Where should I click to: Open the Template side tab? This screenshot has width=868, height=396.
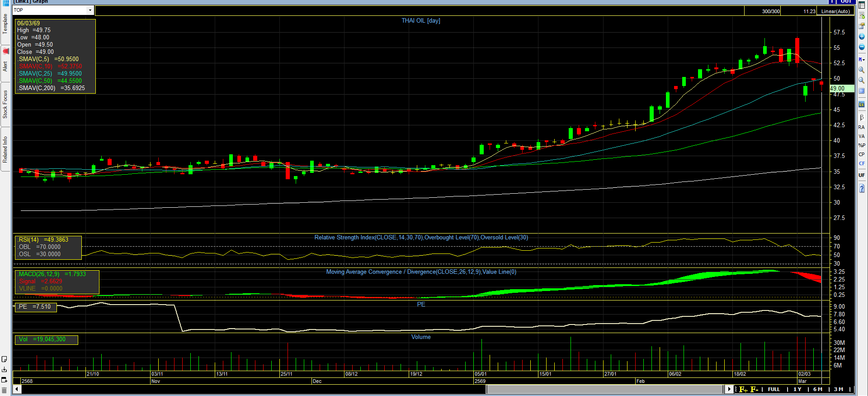point(5,24)
